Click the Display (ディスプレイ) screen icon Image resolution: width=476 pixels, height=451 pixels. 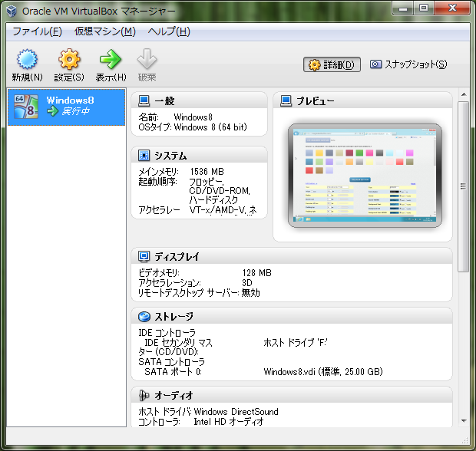144,257
